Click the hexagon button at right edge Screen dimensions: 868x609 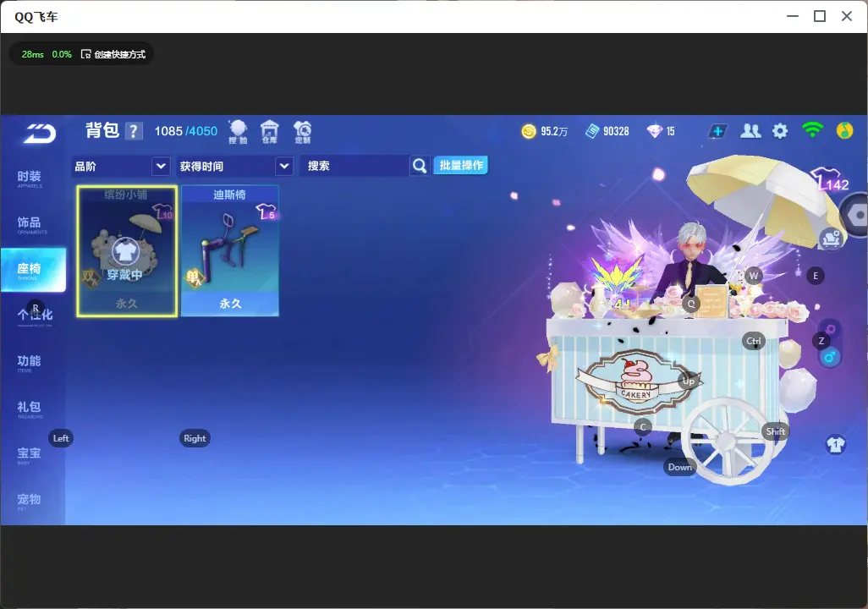(856, 216)
